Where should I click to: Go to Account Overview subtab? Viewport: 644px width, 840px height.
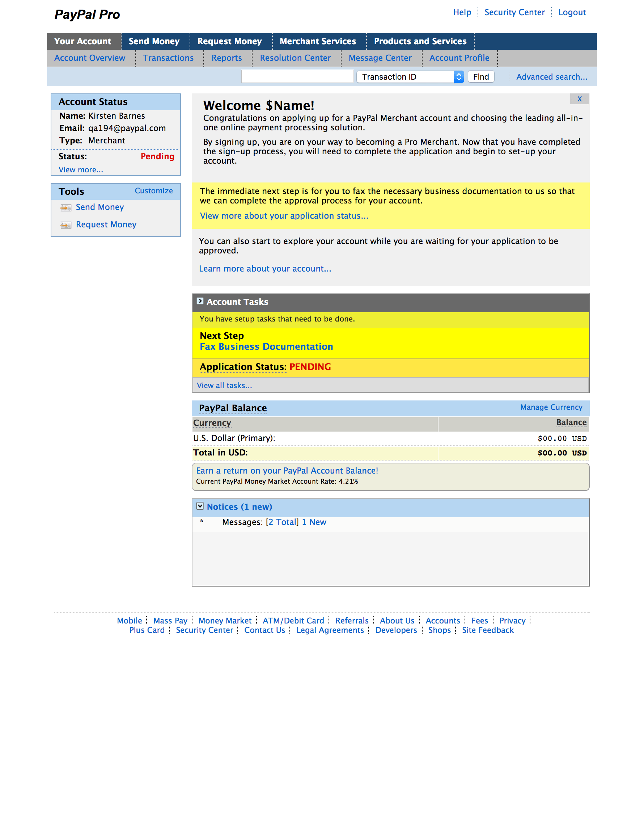pos(90,58)
